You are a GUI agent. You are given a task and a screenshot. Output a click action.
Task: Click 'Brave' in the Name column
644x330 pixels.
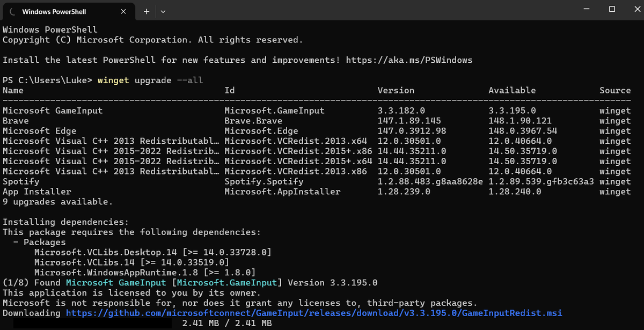point(16,121)
